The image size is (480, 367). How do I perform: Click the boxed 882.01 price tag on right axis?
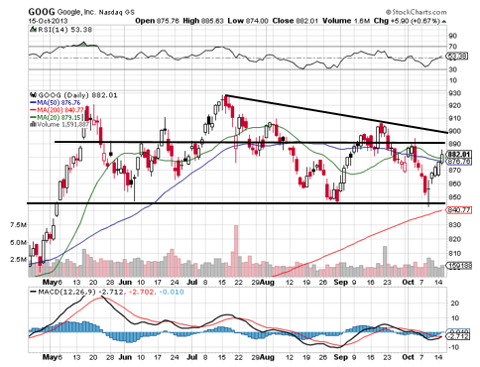click(x=459, y=154)
